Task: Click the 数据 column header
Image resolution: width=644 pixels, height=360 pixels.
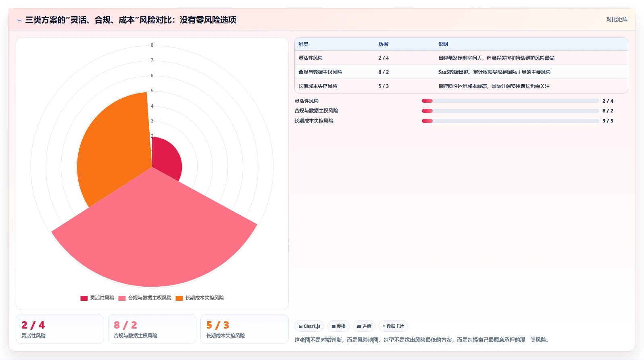Action: click(383, 44)
